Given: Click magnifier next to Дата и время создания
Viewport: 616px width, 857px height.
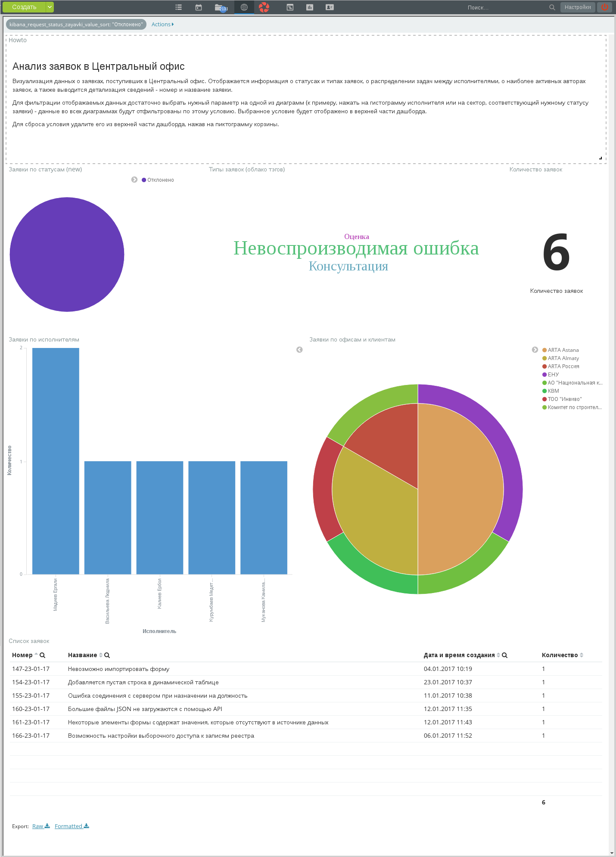Looking at the screenshot, I should point(504,655).
